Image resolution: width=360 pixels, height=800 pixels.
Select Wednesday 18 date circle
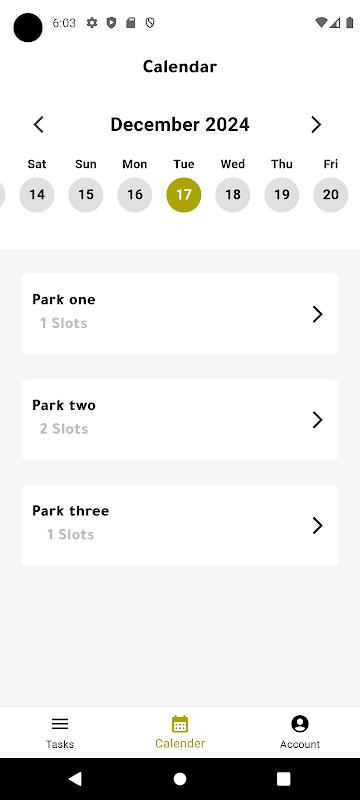coord(233,194)
